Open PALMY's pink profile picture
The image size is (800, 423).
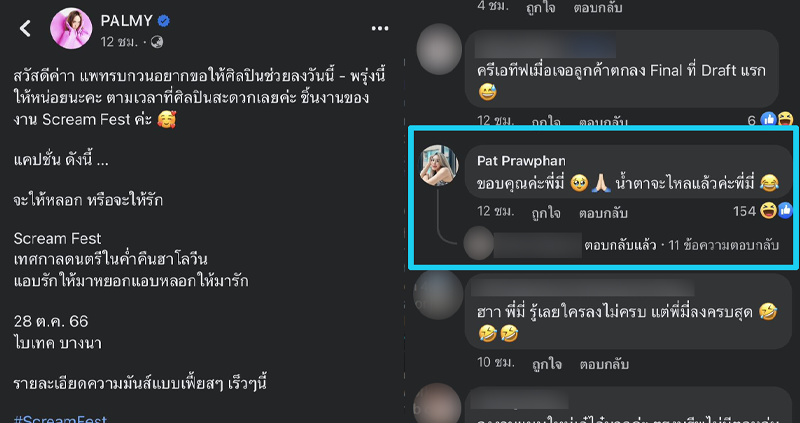(x=71, y=29)
